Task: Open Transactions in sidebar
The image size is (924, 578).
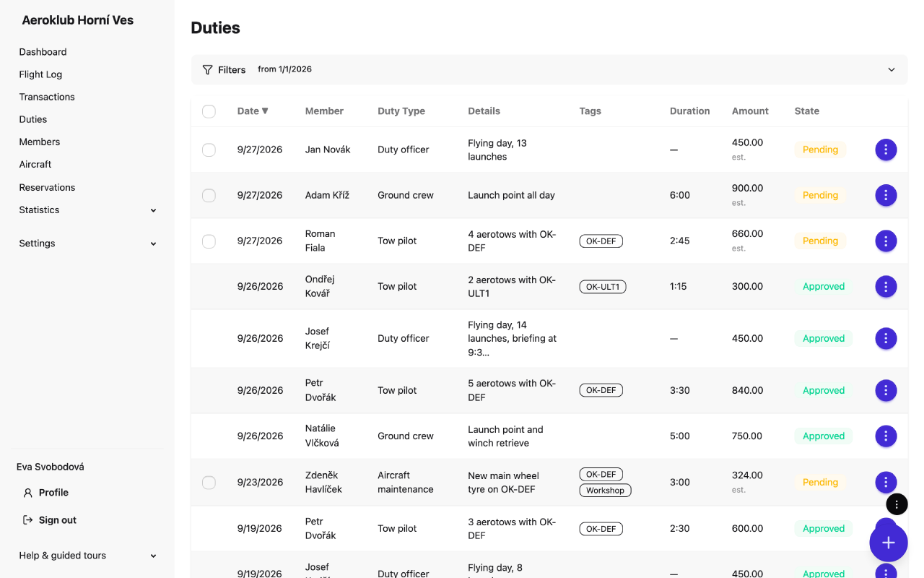Action: pyautogui.click(x=47, y=97)
